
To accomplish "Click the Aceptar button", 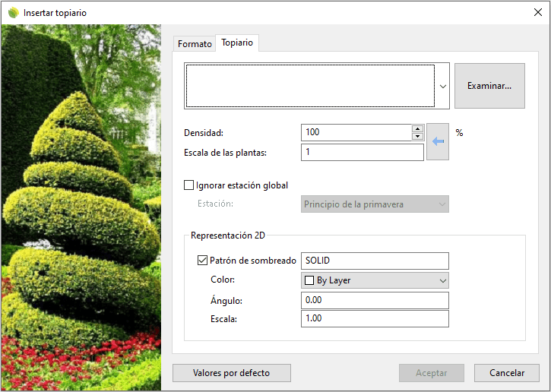I will [432, 373].
